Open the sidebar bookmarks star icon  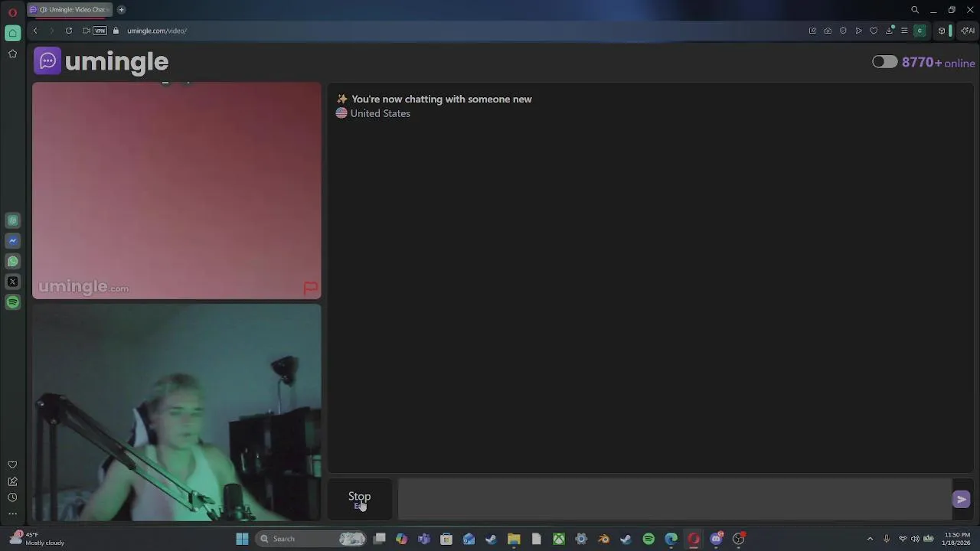click(12, 54)
